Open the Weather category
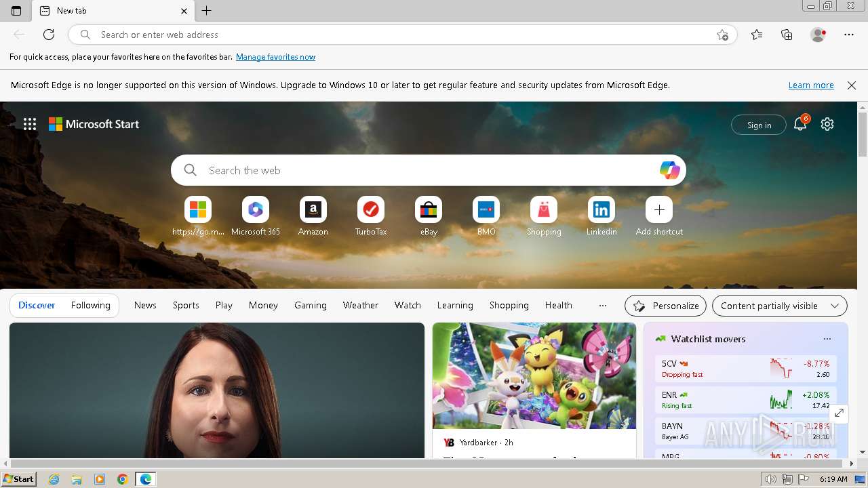This screenshot has height=488, width=868. click(361, 306)
